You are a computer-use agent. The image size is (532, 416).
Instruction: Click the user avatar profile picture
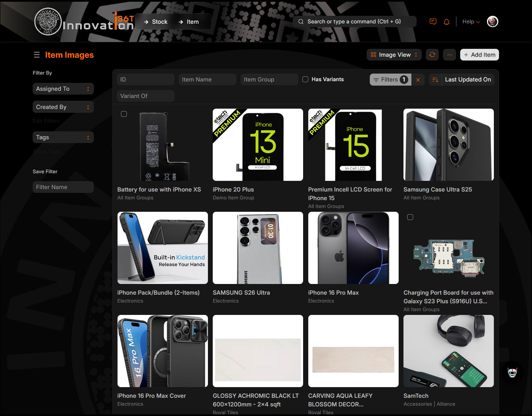tap(492, 22)
